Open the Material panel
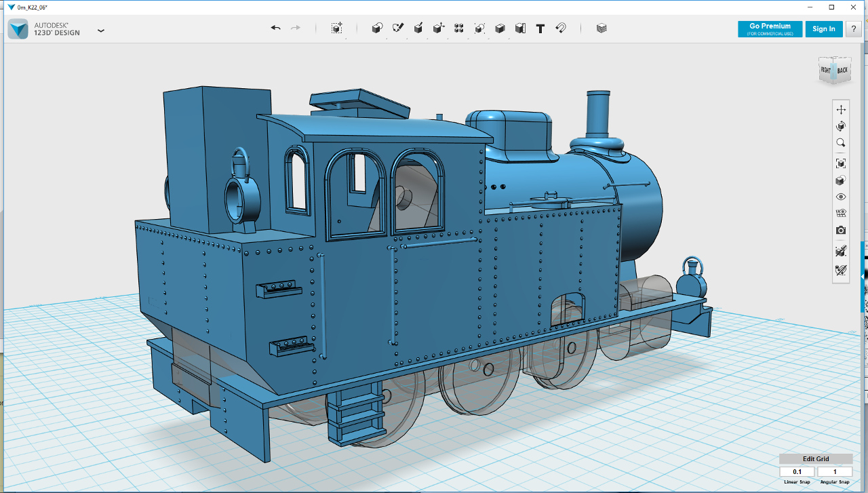 601,28
